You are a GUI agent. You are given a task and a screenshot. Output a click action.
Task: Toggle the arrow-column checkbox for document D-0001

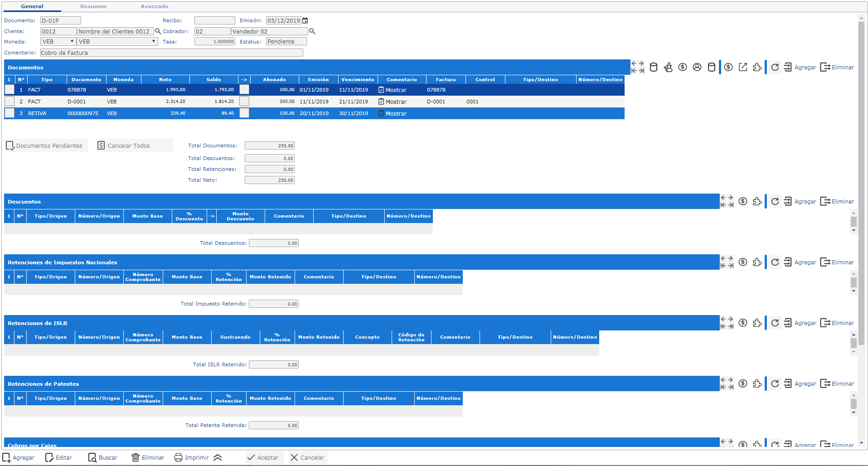click(x=244, y=101)
